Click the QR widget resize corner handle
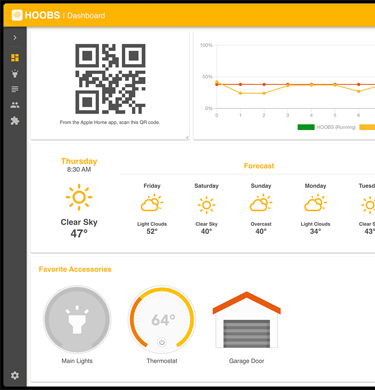The image size is (375, 390). [187, 137]
